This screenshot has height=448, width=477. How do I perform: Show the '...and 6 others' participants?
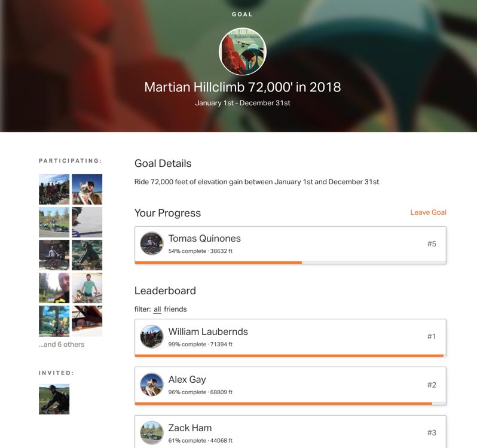pyautogui.click(x=62, y=345)
